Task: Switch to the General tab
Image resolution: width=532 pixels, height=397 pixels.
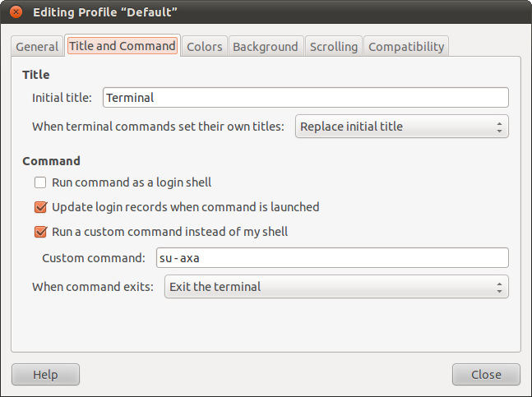Action: coord(37,47)
